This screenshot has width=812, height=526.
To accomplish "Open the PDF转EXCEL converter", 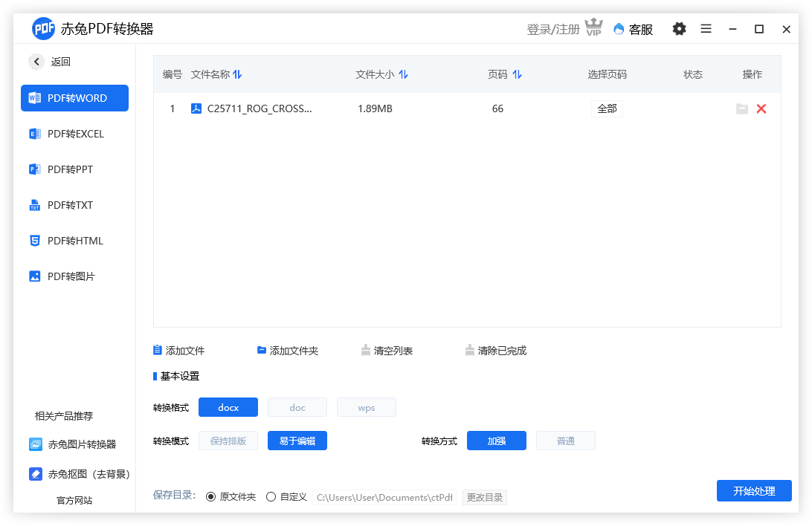I will coord(74,133).
